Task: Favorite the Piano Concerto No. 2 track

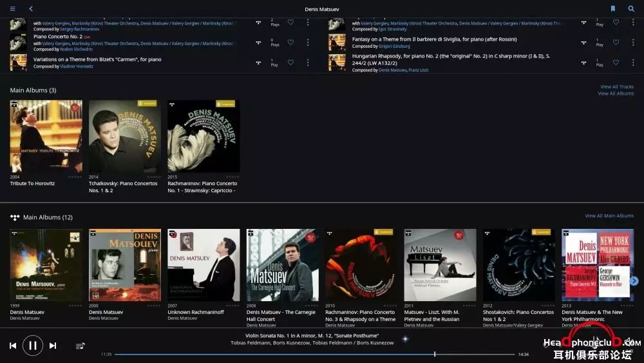Action: pos(290,42)
